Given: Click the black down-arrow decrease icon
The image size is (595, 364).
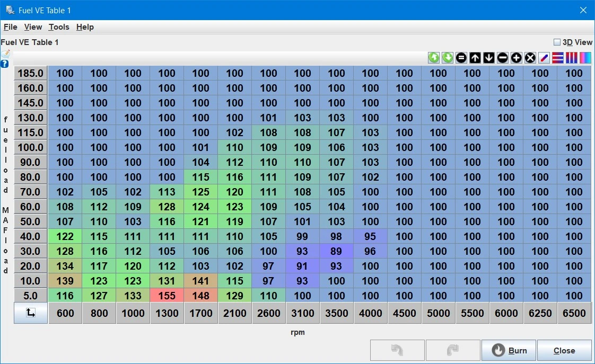Looking at the screenshot, I should 489,58.
